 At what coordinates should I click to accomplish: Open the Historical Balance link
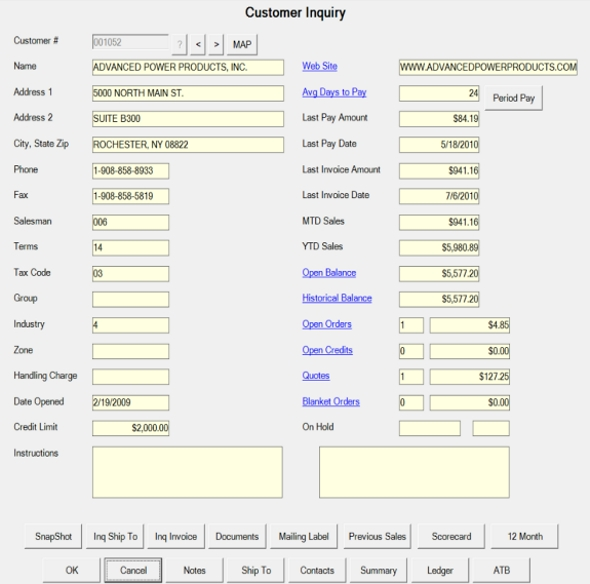tap(337, 298)
